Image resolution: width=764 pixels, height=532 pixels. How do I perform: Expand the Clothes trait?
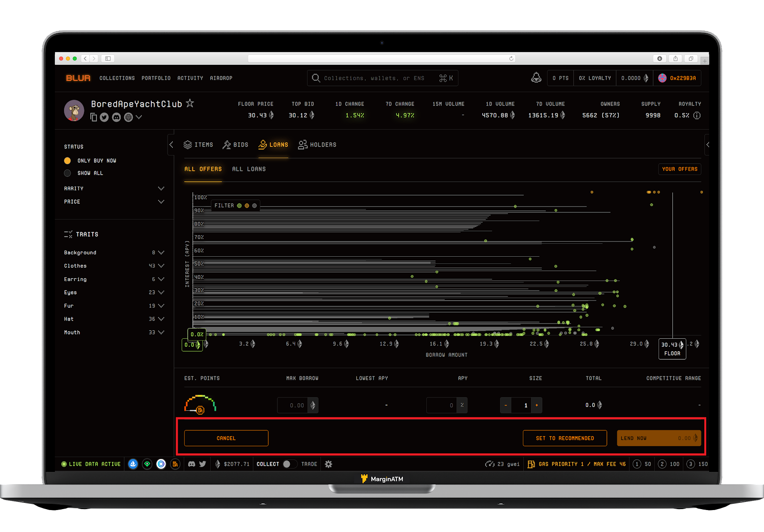(x=114, y=266)
